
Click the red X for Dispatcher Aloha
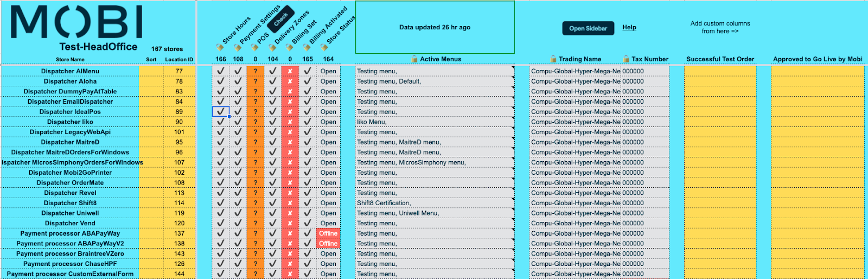(x=290, y=81)
